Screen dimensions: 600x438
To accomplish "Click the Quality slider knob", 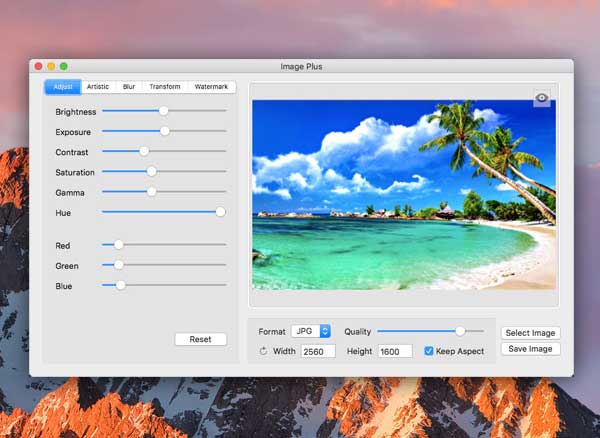I will coord(460,331).
